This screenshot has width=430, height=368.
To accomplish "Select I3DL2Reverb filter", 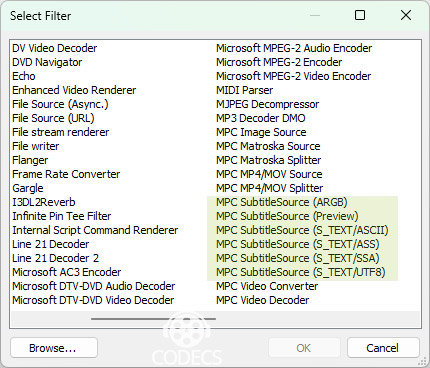I will tap(44, 202).
